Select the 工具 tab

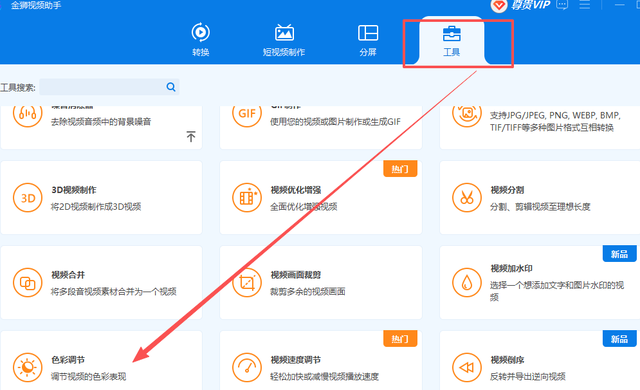click(x=451, y=41)
